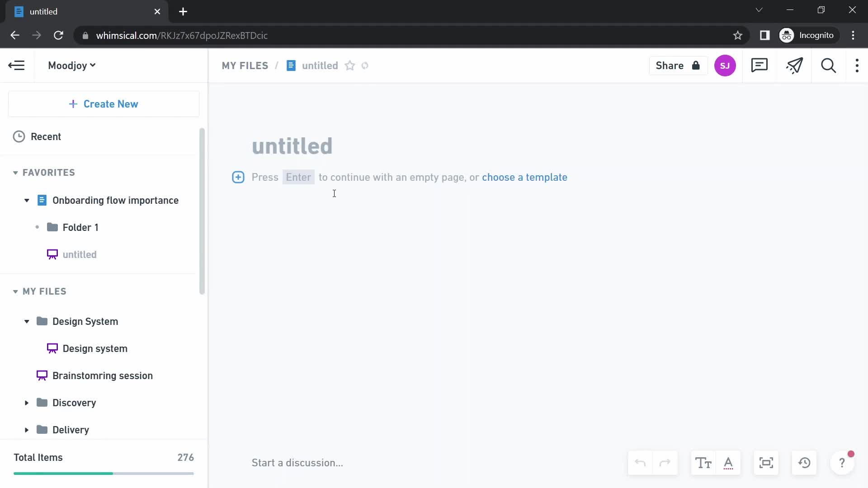Screen dimensions: 868x488
Task: Open Folder 1 in favorites
Action: (x=80, y=227)
